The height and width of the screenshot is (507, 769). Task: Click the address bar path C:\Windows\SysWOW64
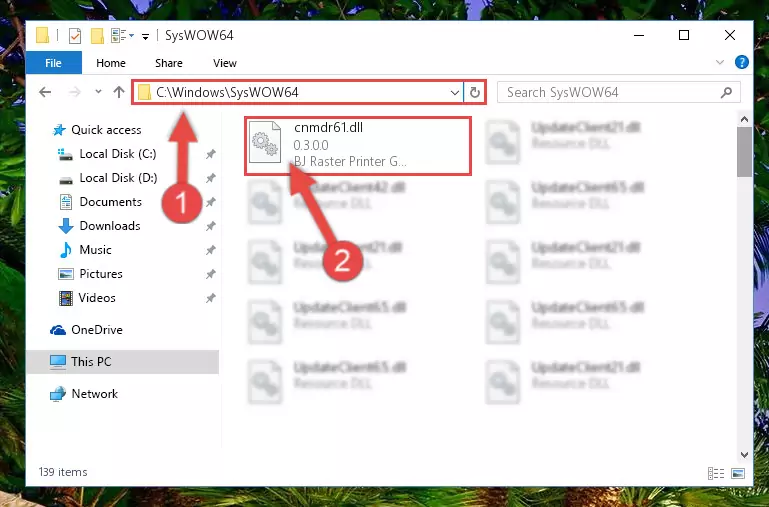pos(227,92)
